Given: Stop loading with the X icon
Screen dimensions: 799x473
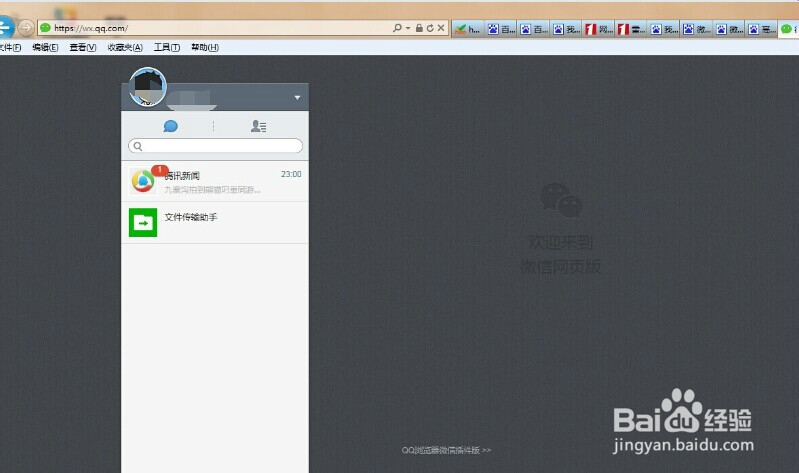Looking at the screenshot, I should pyautogui.click(x=441, y=28).
